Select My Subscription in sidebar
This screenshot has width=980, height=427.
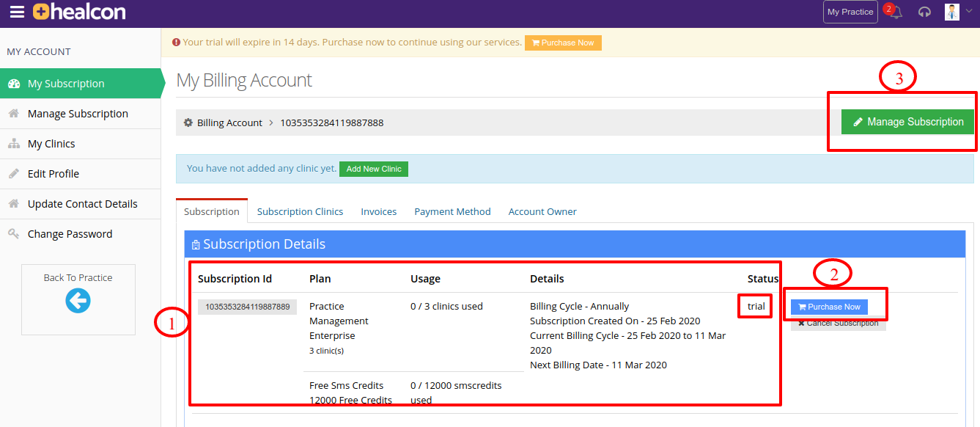click(81, 84)
